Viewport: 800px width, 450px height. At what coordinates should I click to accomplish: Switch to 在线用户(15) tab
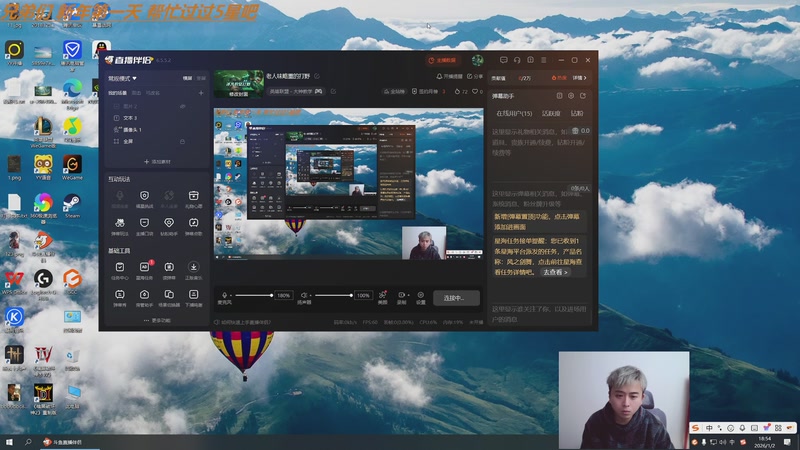pos(514,113)
